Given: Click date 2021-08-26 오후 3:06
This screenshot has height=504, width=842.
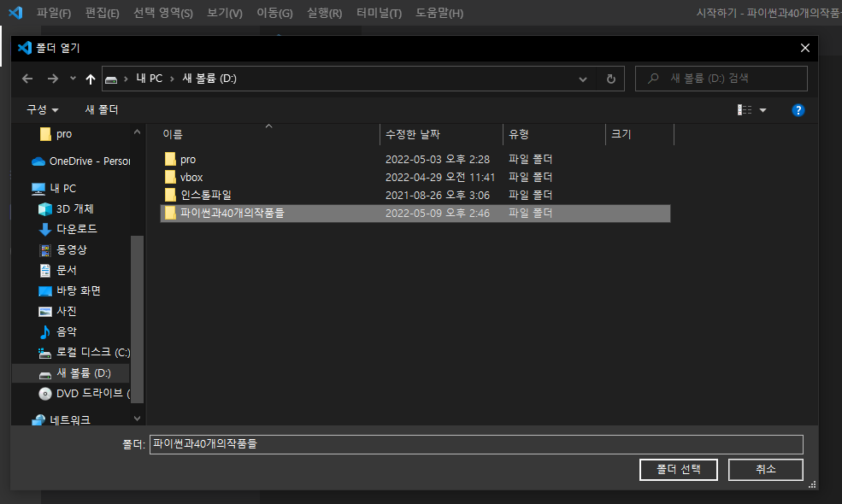Looking at the screenshot, I should pos(437,195).
